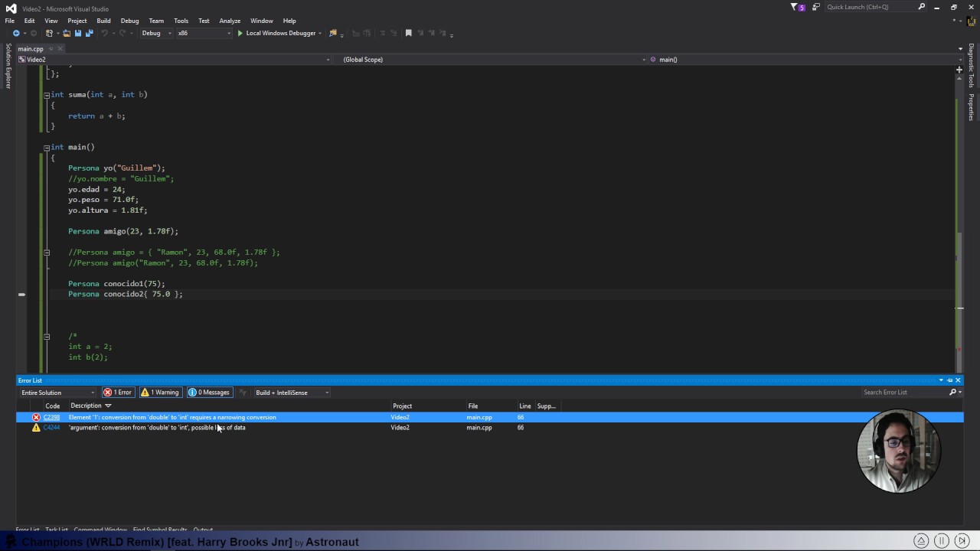The height and width of the screenshot is (551, 980).
Task: Close the Error List panel
Action: [958, 380]
